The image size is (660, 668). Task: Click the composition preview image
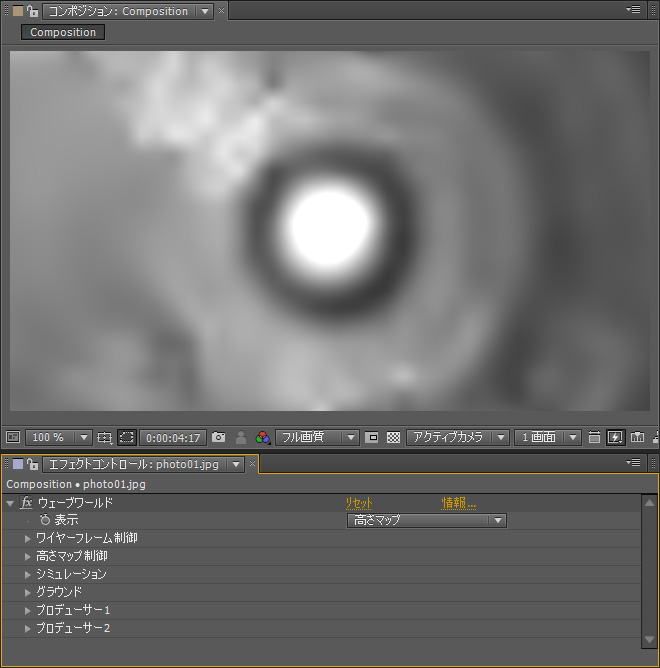330,231
